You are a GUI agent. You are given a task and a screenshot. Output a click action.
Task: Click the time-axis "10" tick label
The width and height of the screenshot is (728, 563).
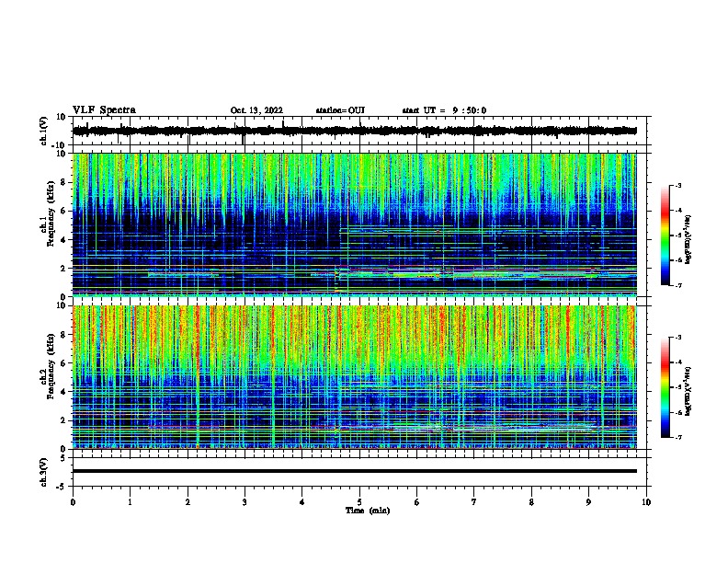coord(646,502)
